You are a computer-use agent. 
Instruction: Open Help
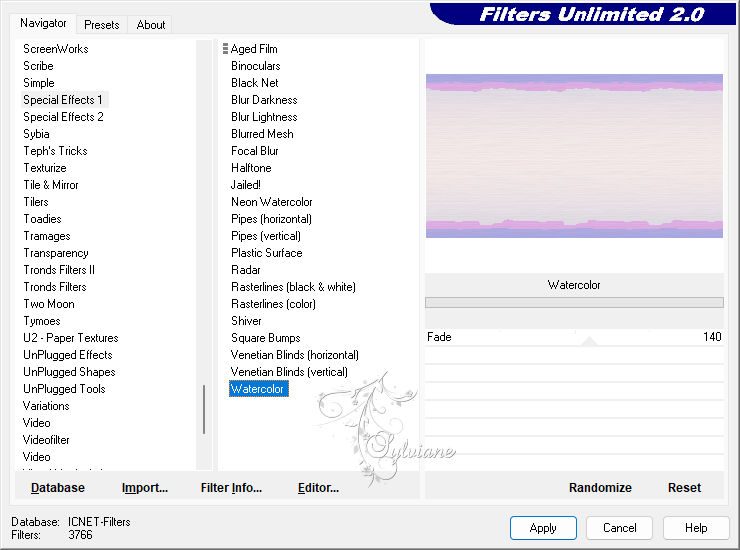pyautogui.click(x=696, y=528)
